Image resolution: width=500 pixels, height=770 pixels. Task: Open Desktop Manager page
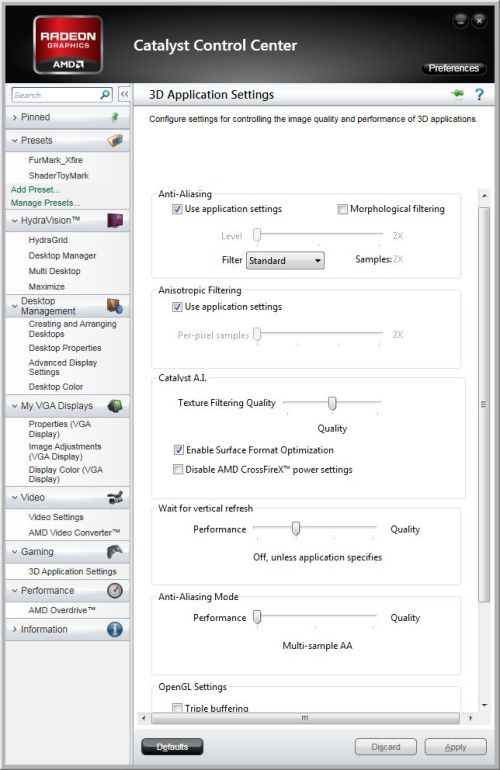point(62,255)
